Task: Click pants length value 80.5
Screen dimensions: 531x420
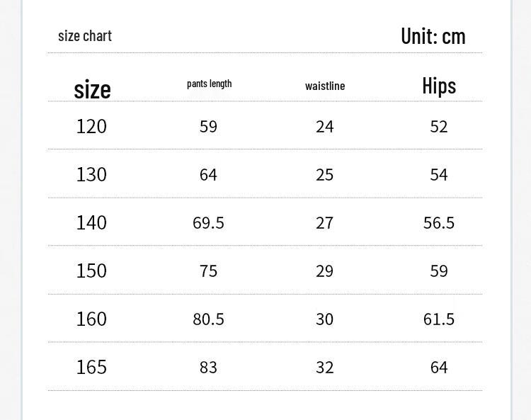Action: tap(208, 319)
